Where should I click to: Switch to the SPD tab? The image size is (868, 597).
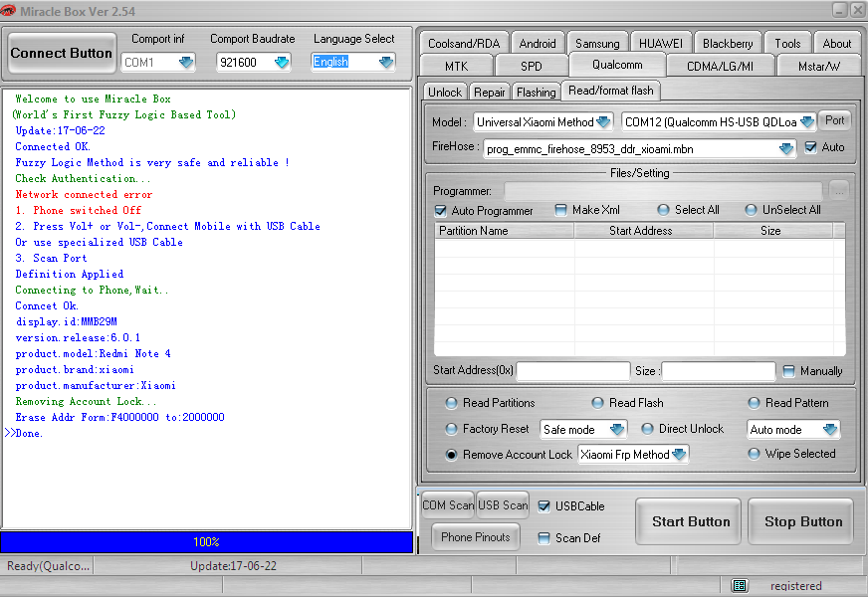(531, 66)
